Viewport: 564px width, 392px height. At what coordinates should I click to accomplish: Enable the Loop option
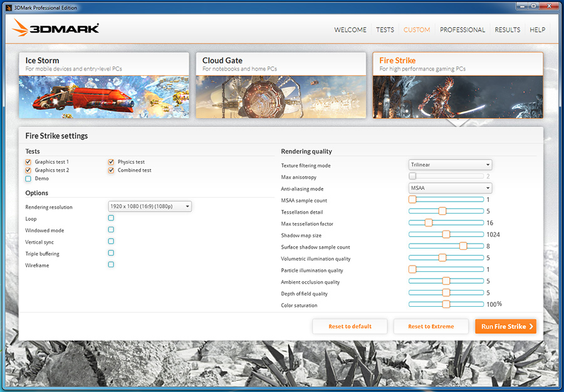pyautogui.click(x=111, y=218)
